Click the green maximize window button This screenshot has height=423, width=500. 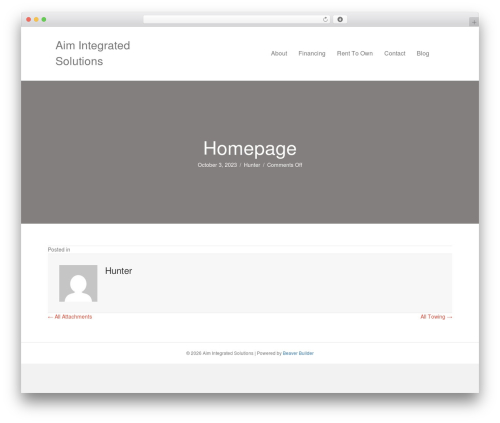point(44,19)
